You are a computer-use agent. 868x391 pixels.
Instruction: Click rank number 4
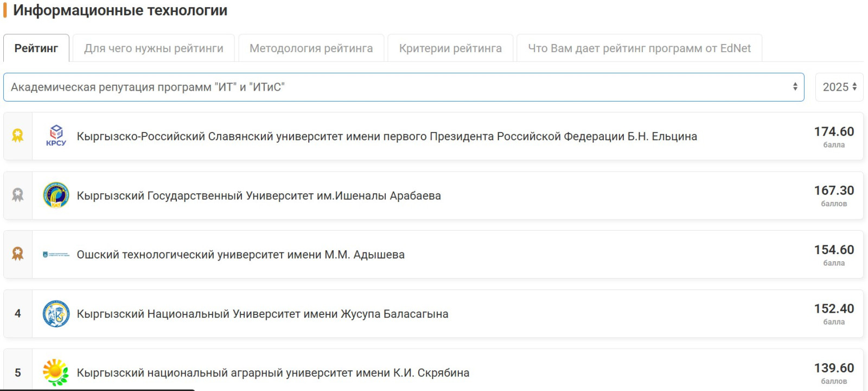click(x=18, y=313)
